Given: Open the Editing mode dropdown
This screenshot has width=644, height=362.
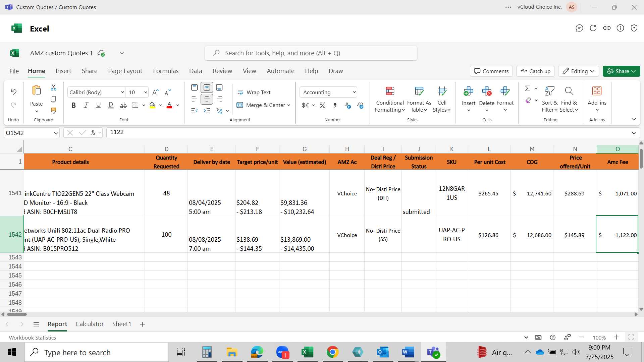Looking at the screenshot, I should coord(579,71).
